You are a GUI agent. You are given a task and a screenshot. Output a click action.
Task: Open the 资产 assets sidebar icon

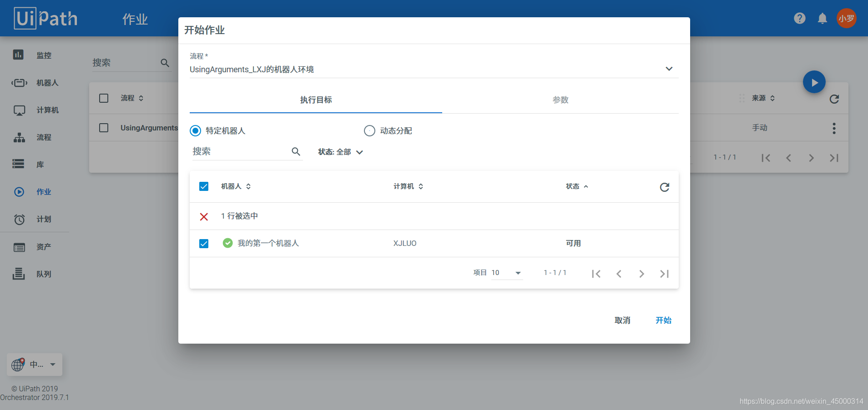[19, 247]
